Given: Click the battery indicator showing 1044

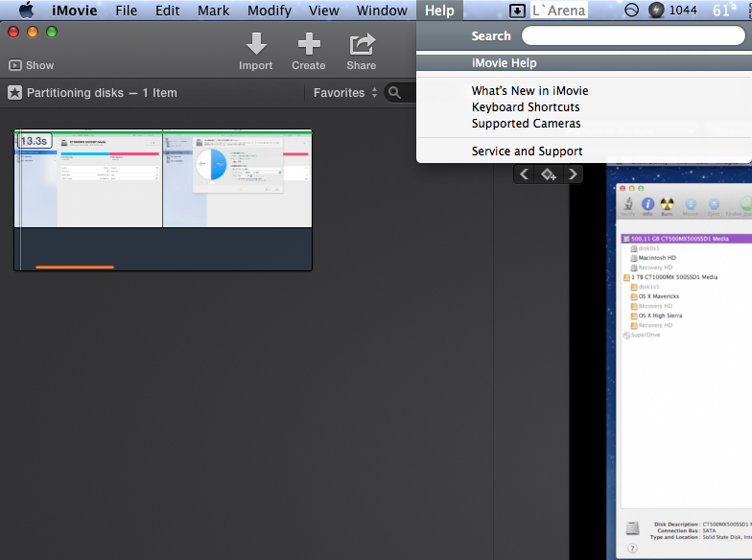Looking at the screenshot, I should (x=672, y=10).
